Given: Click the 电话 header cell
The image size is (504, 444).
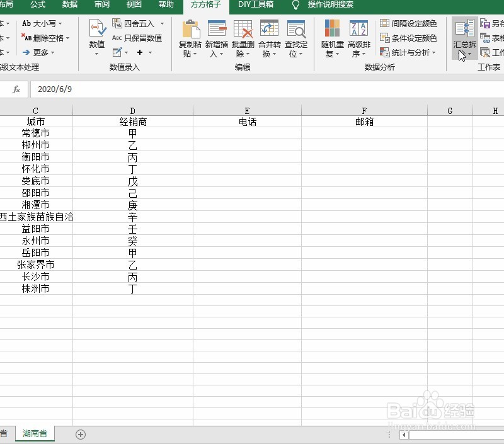Looking at the screenshot, I should coord(247,122).
